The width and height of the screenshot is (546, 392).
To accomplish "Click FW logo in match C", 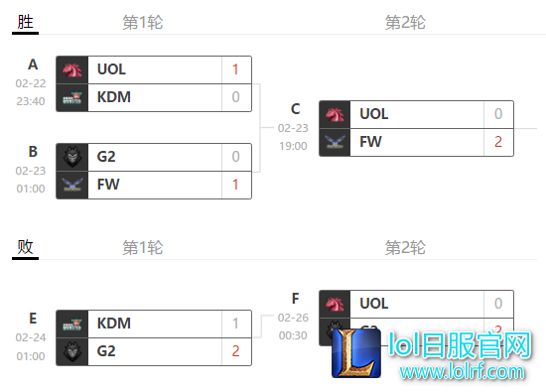I will point(335,142).
